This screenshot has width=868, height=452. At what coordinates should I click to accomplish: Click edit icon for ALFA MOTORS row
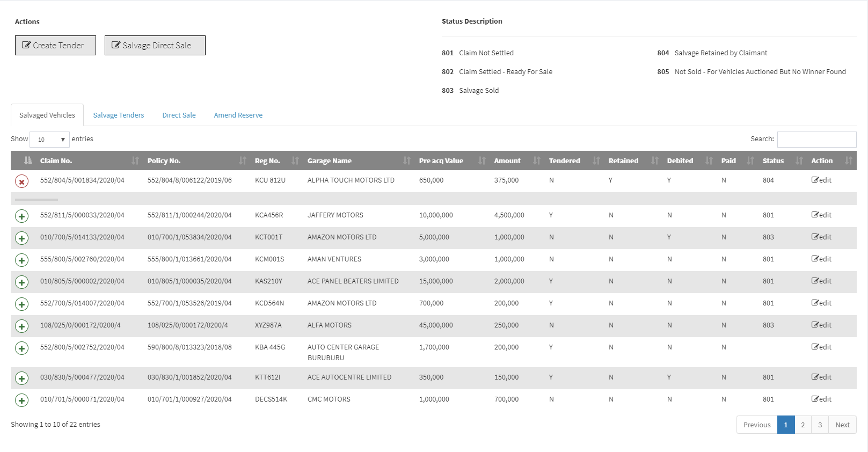pos(821,325)
